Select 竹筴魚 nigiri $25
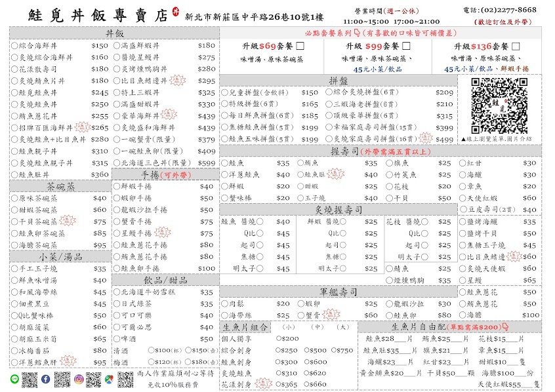This screenshot has height=392, width=555. click(x=389, y=174)
